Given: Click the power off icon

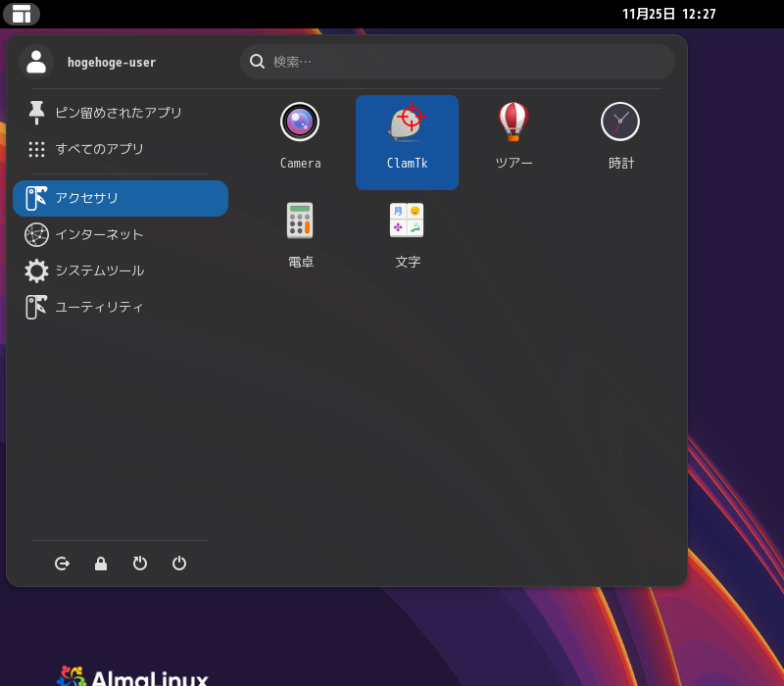Looking at the screenshot, I should (x=179, y=563).
